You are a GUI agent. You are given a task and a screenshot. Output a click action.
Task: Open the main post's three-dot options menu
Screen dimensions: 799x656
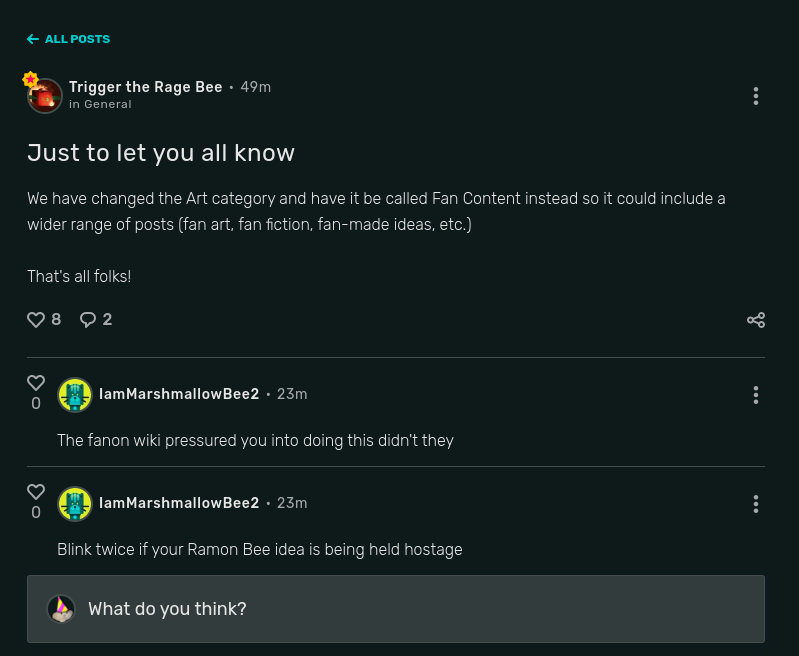click(756, 96)
